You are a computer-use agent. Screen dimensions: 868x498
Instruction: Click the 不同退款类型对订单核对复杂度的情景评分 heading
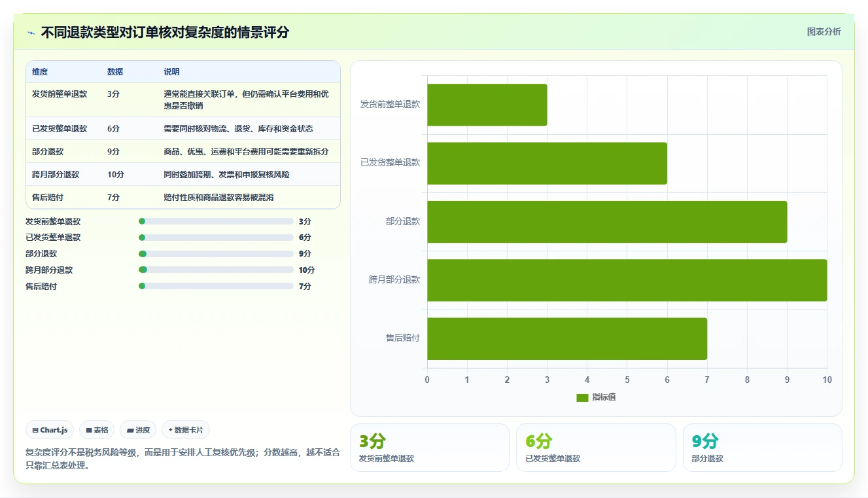(165, 33)
